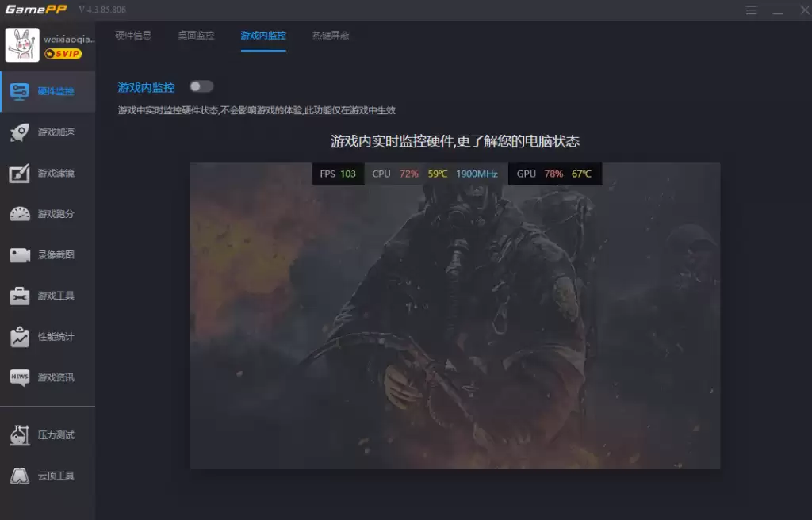
Task: Open the 硬件监控 hardware monitoring panel
Action: 48,90
